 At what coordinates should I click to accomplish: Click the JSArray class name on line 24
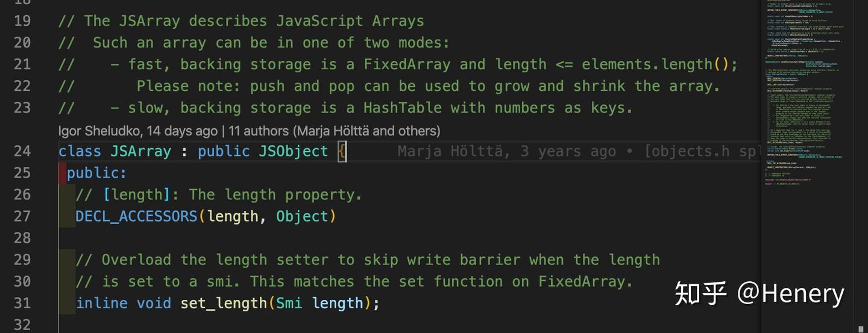[x=140, y=151]
